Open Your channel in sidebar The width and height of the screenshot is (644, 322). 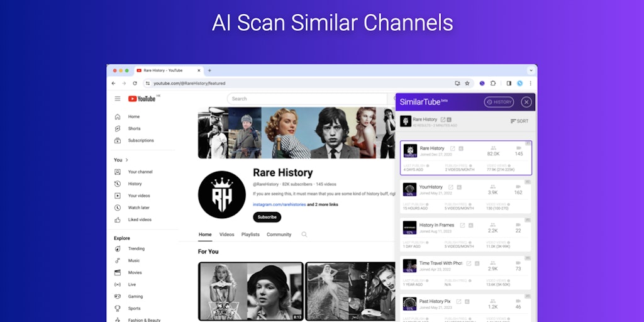(x=142, y=172)
